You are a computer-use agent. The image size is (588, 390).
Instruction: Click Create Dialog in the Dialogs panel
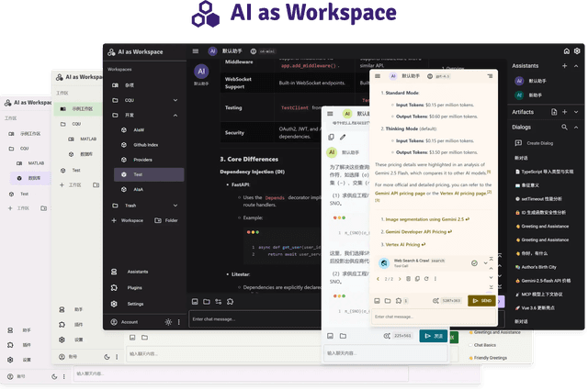tap(535, 143)
